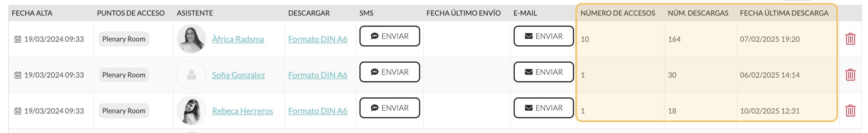Download Formato DIN A6 for Rebeca Herreros

pyautogui.click(x=318, y=111)
